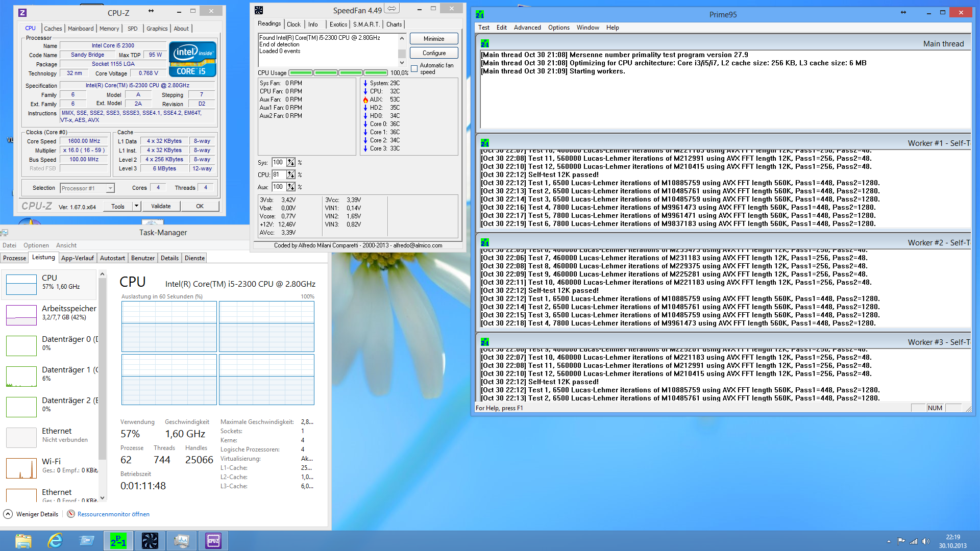Open the SpeedFan fan icon in the taskbar
The width and height of the screenshot is (980, 551).
coord(150,541)
